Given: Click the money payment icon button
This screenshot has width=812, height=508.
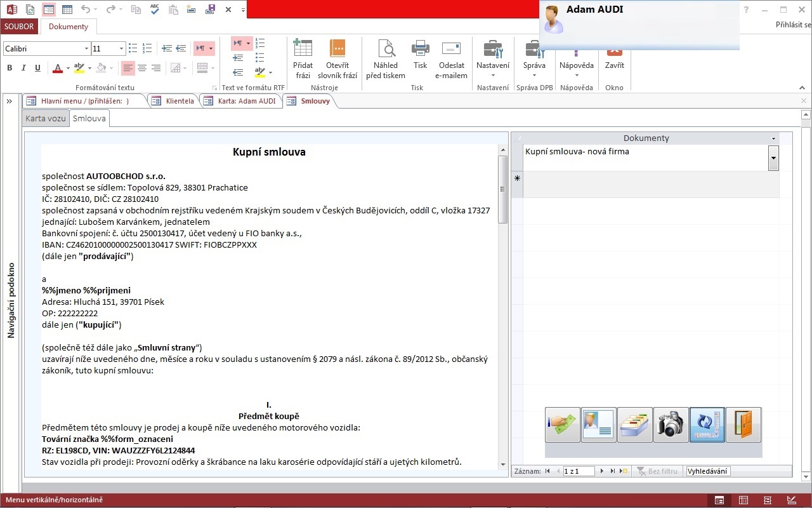Looking at the screenshot, I should pos(562,425).
